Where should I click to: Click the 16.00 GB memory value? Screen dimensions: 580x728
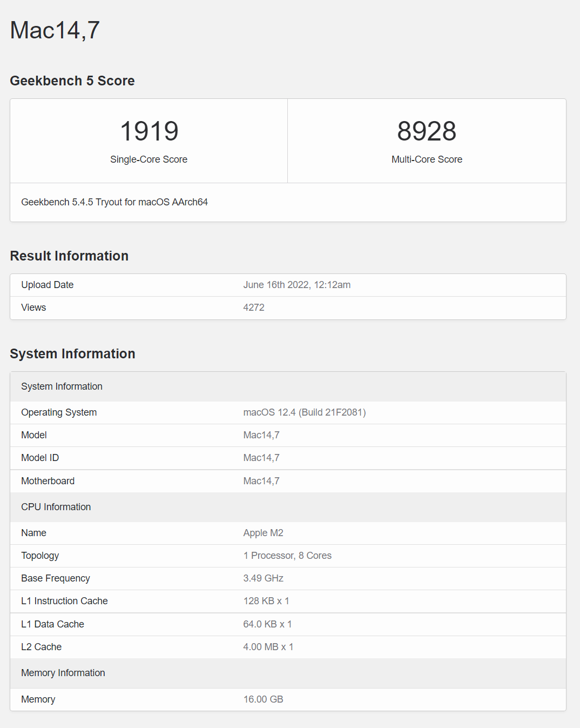click(x=264, y=699)
